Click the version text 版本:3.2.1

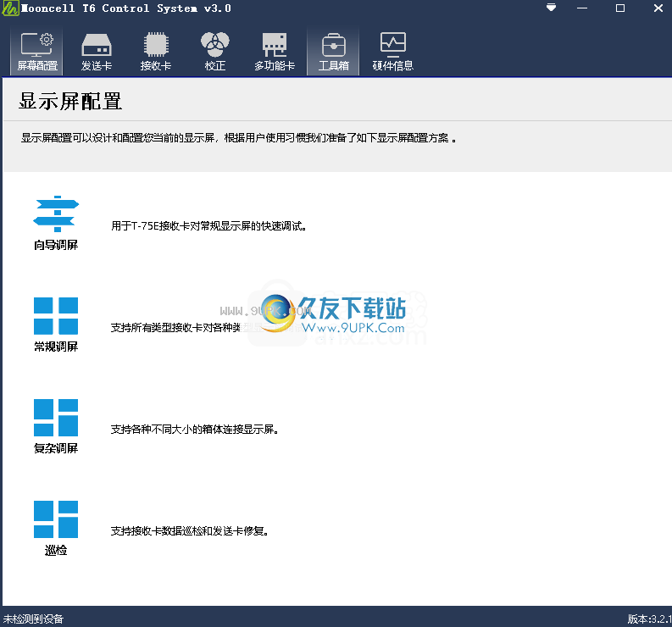[649, 619]
